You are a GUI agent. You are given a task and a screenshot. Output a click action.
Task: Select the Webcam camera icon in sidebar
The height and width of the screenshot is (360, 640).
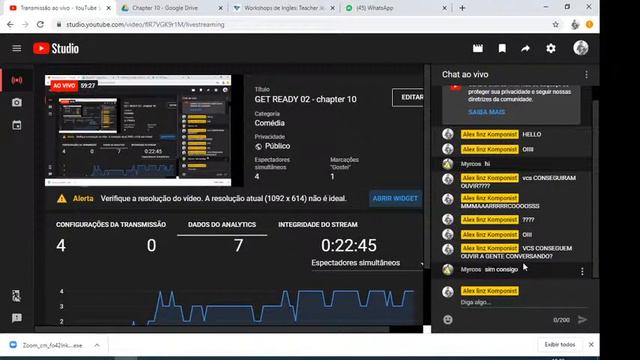pos(17,102)
